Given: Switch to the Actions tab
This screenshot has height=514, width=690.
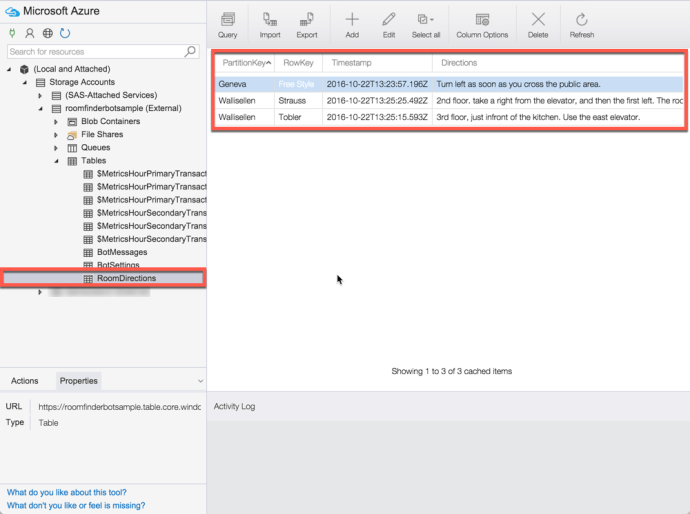Looking at the screenshot, I should pos(25,381).
